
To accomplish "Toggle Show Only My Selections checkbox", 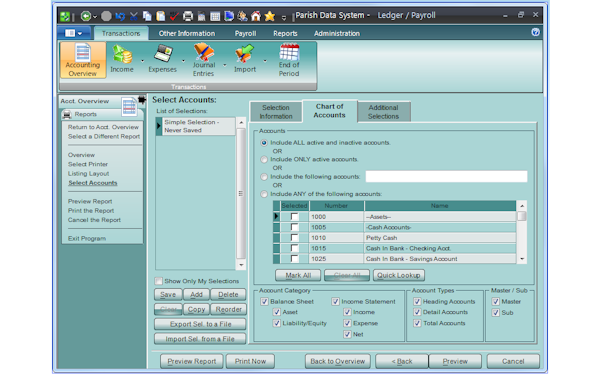I will (158, 281).
